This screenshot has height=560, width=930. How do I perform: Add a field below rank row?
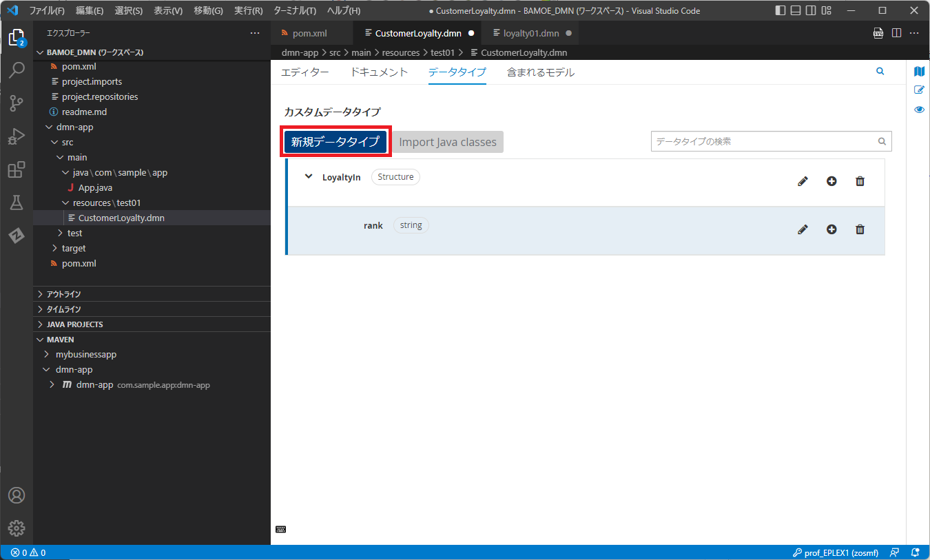[831, 229]
